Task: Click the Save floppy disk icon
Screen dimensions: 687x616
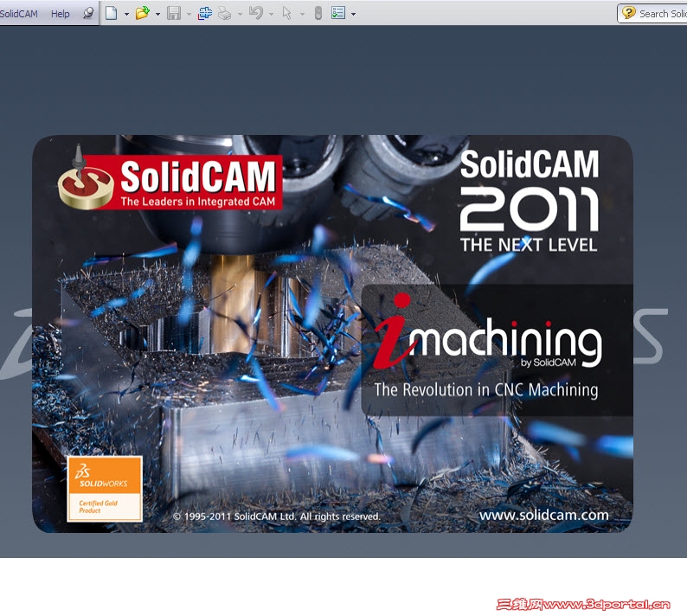Action: pos(174,13)
